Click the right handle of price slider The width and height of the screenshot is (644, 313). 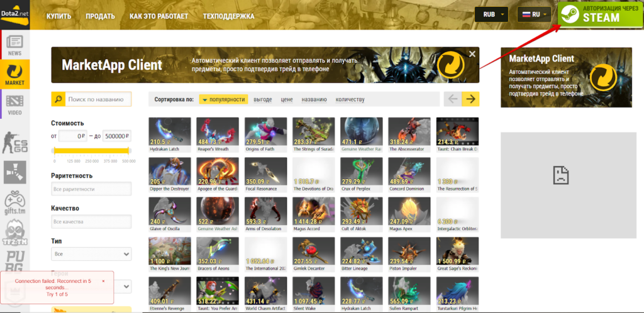tap(128, 151)
